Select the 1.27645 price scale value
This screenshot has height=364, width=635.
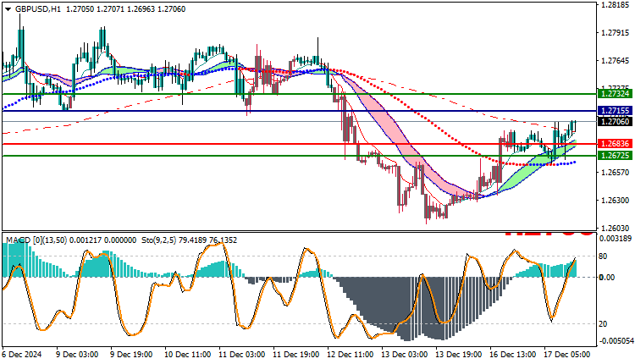point(616,61)
